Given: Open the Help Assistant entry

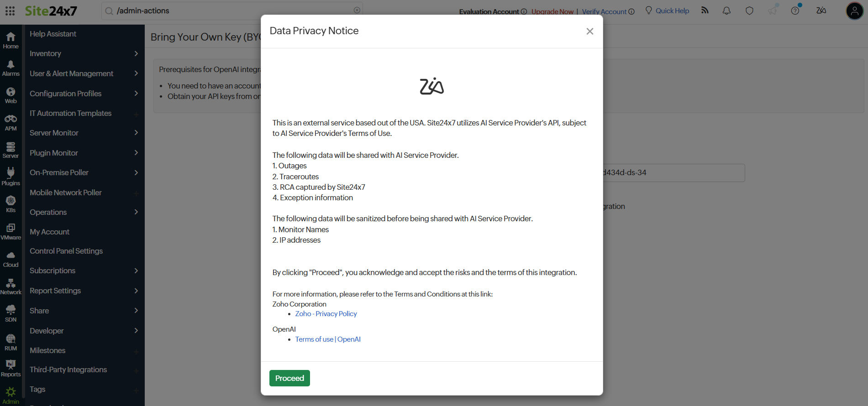Looking at the screenshot, I should point(53,34).
